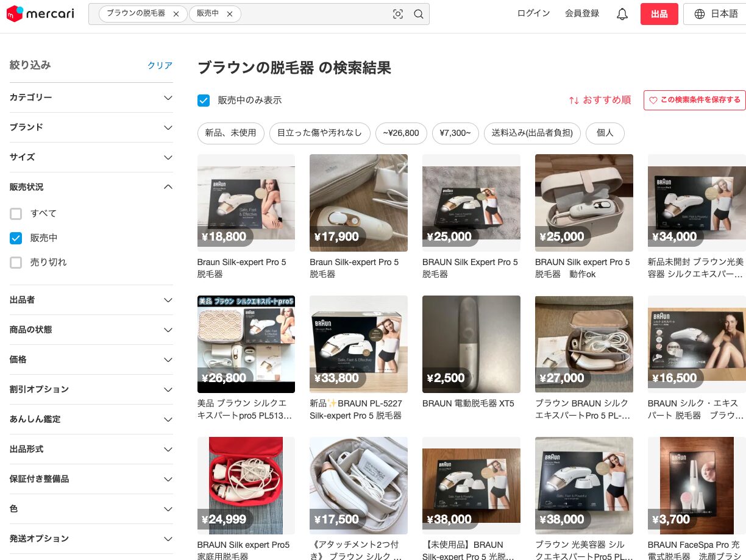
Task: Expand the ブランド filter section
Action: [x=91, y=127]
